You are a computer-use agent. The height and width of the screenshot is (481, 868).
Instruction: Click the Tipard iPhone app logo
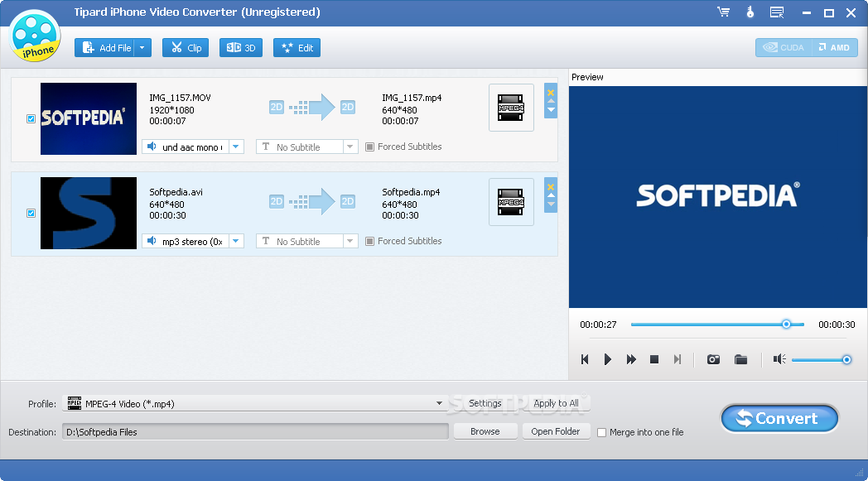click(35, 36)
